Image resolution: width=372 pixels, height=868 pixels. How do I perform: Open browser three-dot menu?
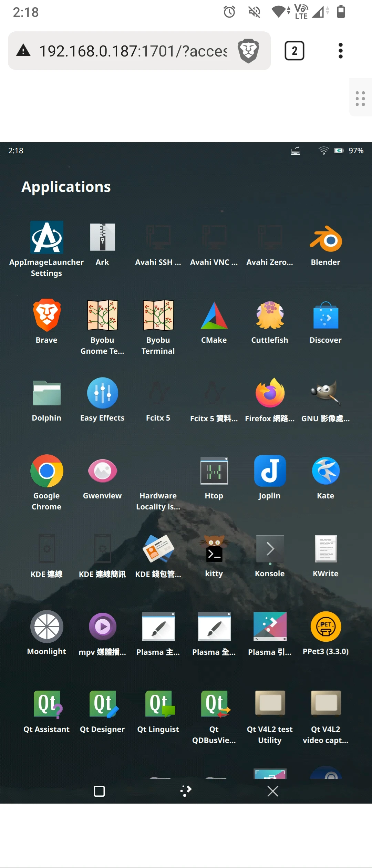tap(341, 51)
